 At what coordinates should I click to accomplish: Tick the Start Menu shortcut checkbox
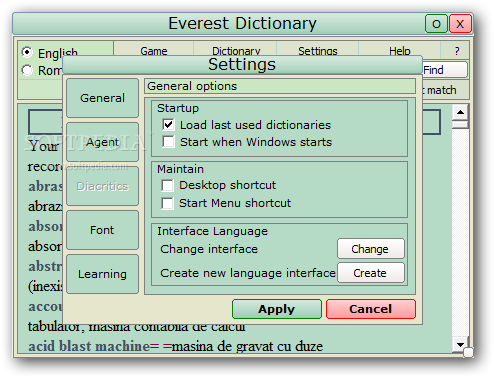click(167, 203)
